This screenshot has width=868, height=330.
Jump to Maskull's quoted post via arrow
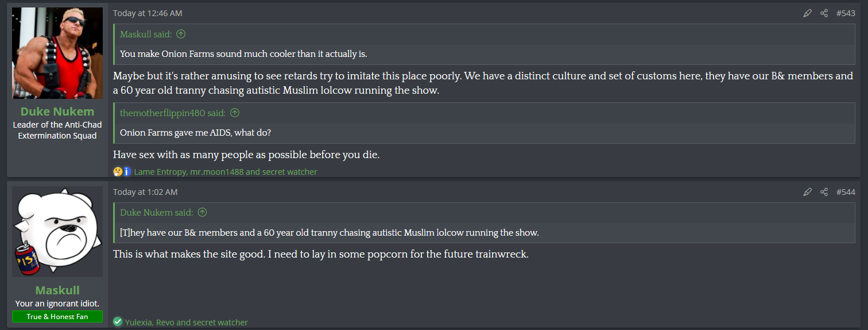[x=181, y=34]
